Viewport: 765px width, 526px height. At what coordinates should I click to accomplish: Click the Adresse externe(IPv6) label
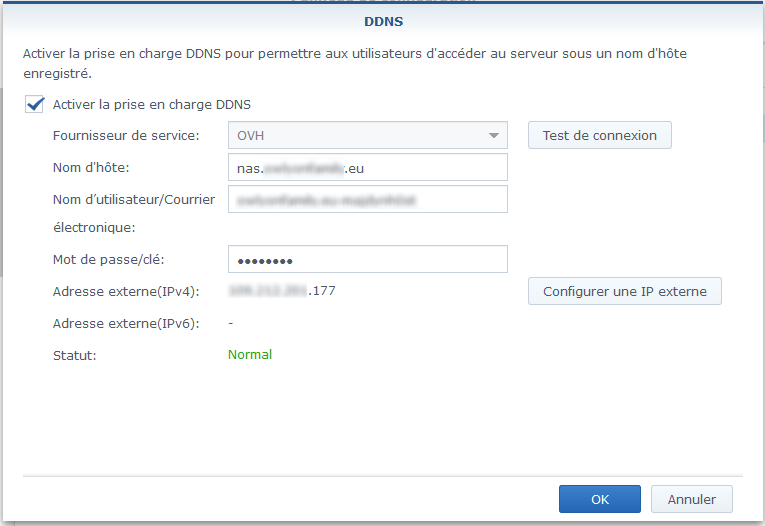pos(126,323)
